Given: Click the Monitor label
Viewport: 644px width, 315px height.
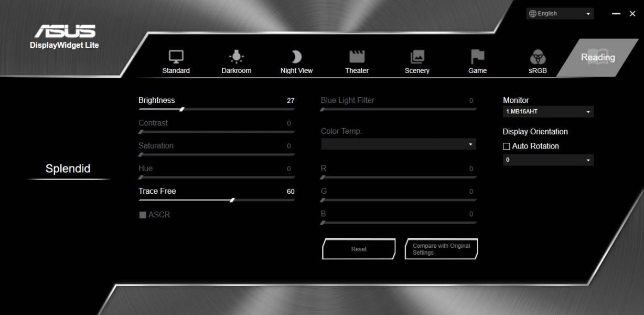Looking at the screenshot, I should 516,100.
